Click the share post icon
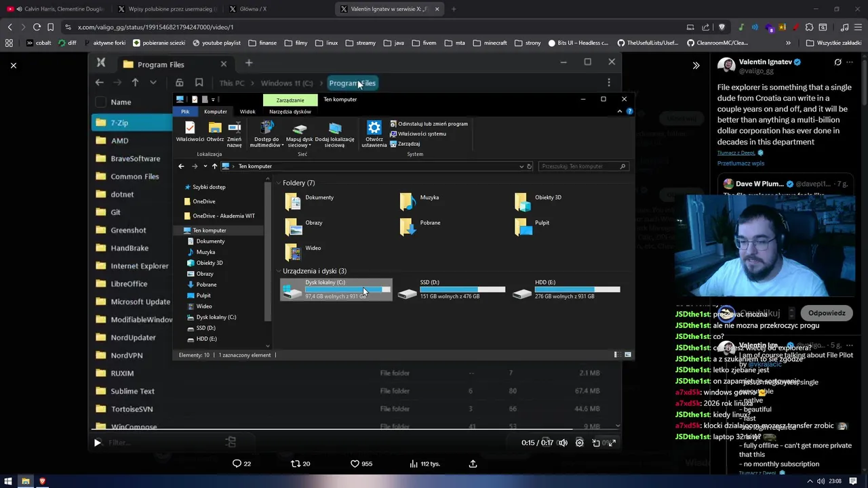Image resolution: width=868 pixels, height=488 pixels. point(473,464)
